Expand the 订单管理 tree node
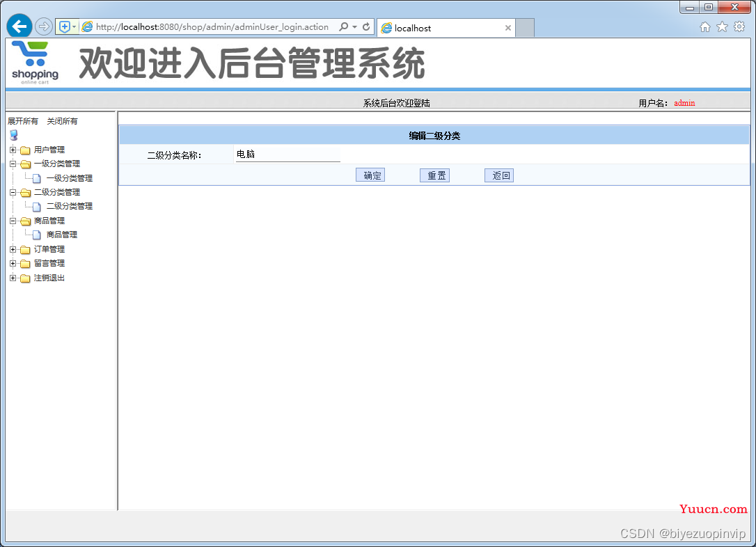 pyautogui.click(x=13, y=249)
